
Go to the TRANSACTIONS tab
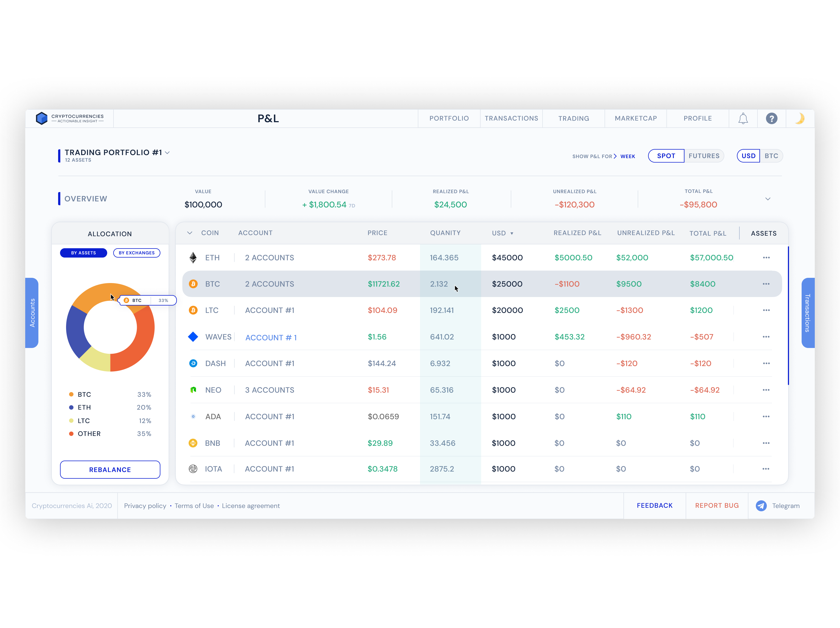[511, 118]
